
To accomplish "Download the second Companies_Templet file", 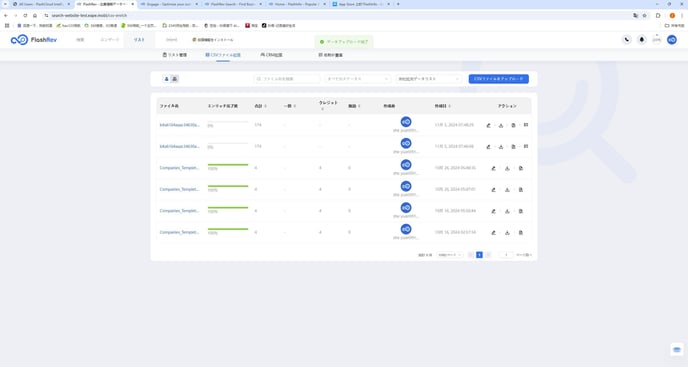I will pos(507,190).
